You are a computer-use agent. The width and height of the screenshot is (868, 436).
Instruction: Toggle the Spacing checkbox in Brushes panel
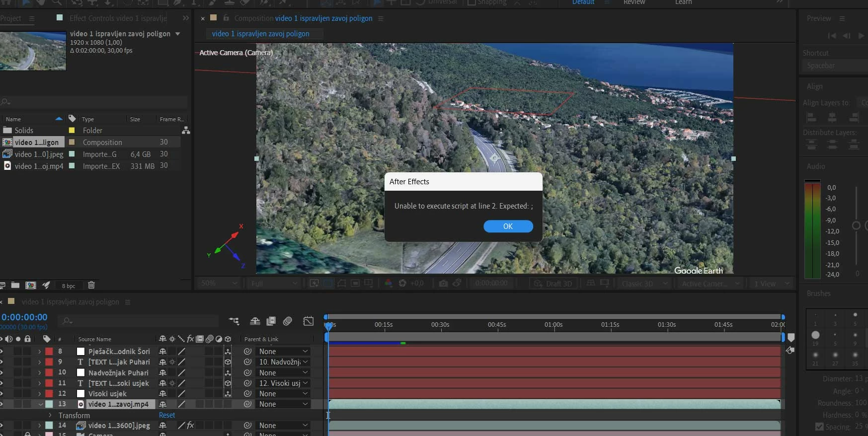point(819,427)
